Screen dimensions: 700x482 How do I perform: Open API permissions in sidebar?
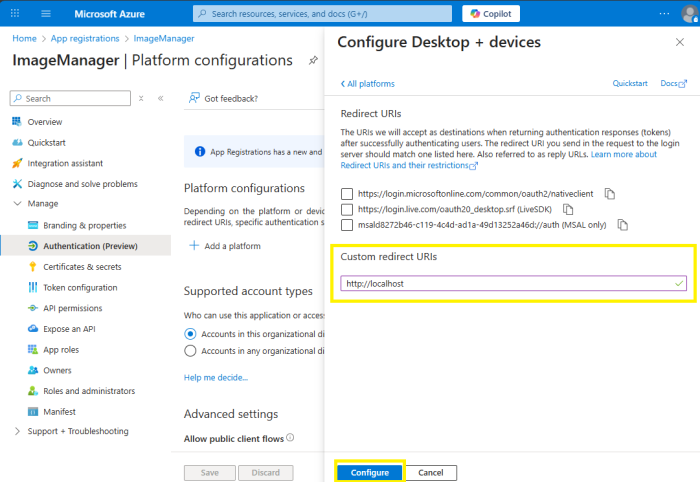[72, 308]
